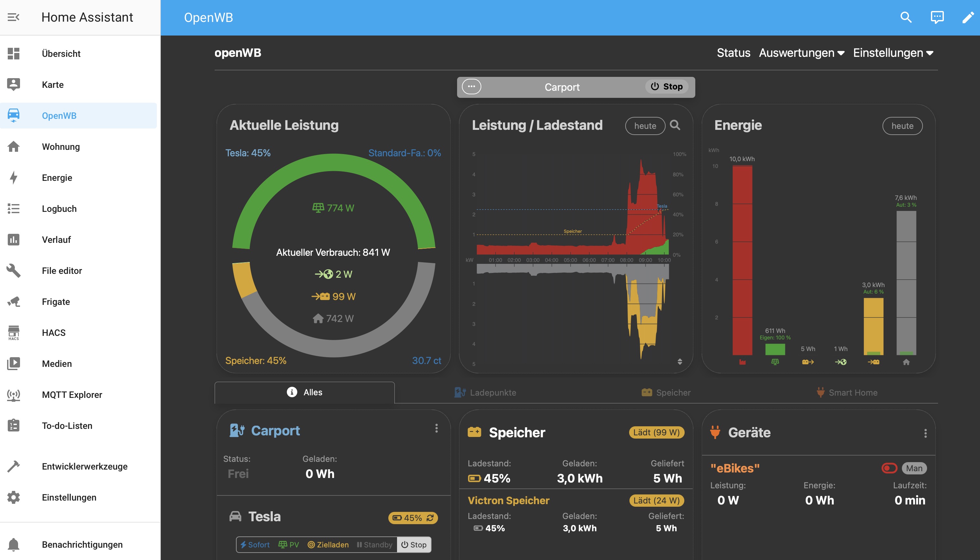Select Sofort charge mode for Tesla

click(255, 544)
